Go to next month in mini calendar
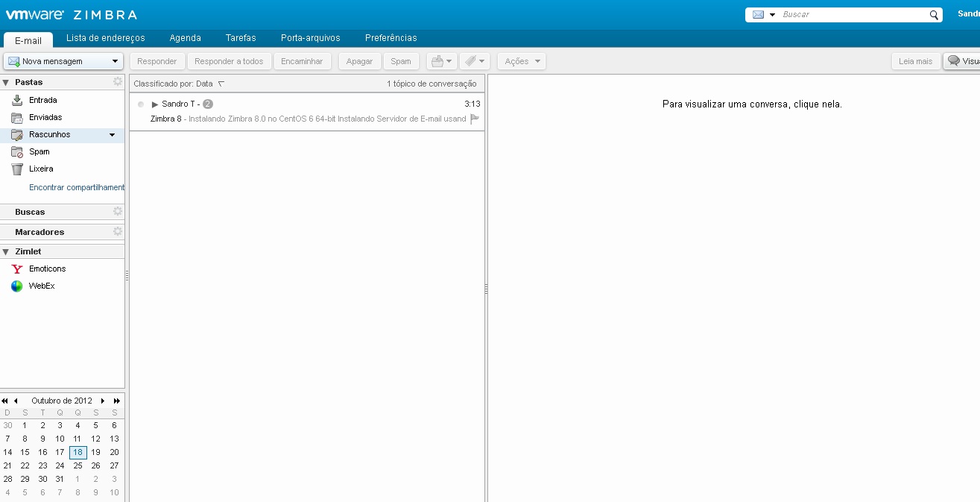This screenshot has height=502, width=980. click(103, 401)
